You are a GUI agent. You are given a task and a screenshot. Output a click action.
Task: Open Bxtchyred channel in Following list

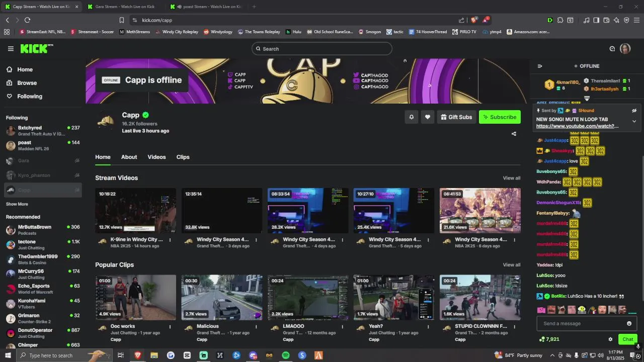coord(43,131)
